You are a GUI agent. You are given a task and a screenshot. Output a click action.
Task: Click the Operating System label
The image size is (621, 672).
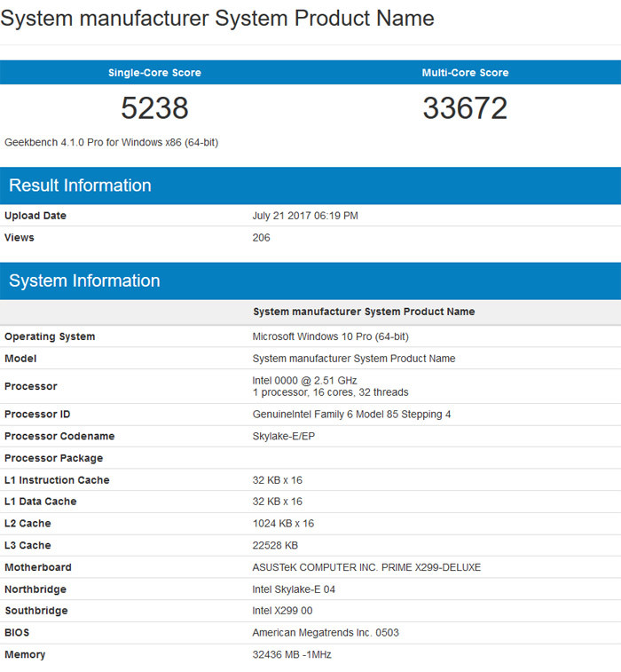tap(50, 336)
